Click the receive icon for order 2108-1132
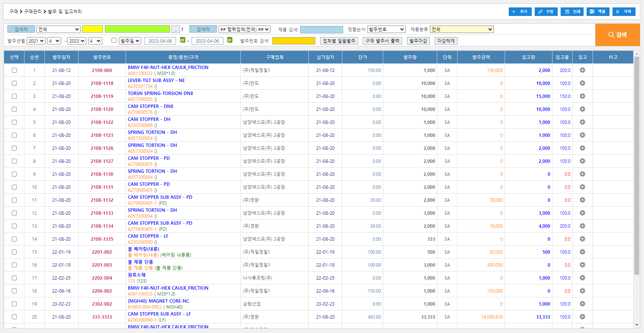The width and height of the screenshot is (644, 333). tap(582, 200)
